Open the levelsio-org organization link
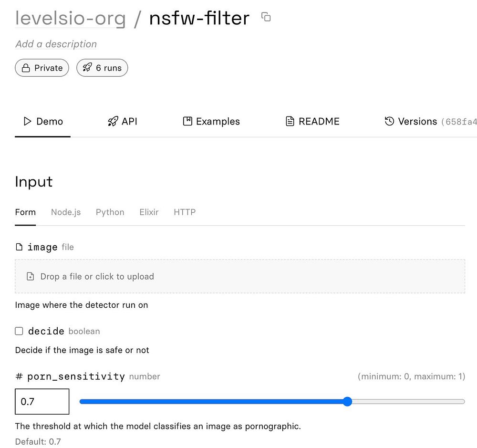 [x=71, y=18]
